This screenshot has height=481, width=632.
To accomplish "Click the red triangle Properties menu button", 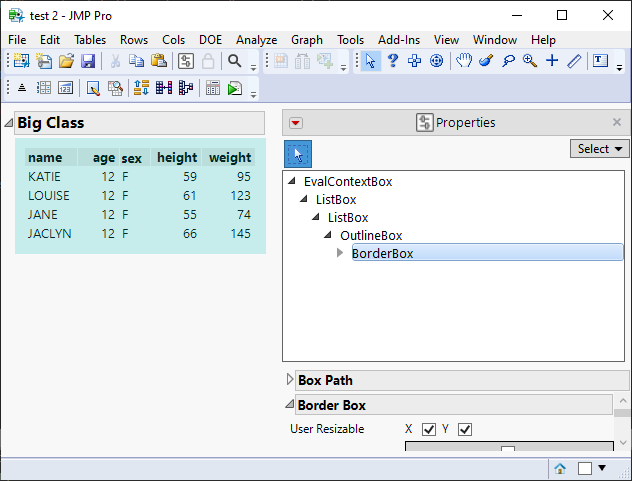I will click(x=296, y=123).
